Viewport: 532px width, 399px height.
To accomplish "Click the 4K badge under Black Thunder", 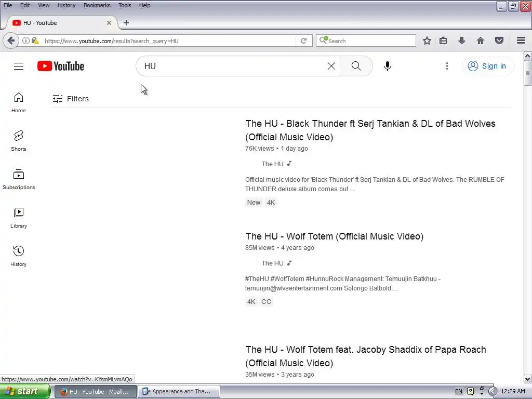I will [271, 203].
